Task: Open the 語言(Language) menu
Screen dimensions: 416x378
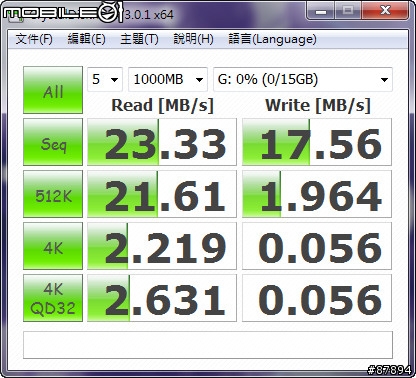Action: [272, 39]
